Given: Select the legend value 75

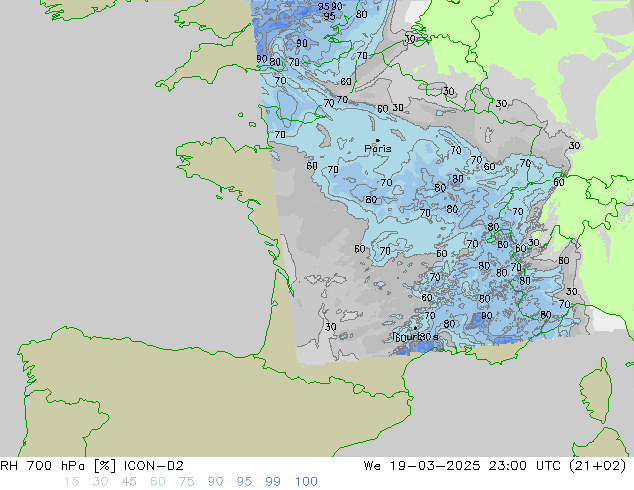Looking at the screenshot, I should (x=186, y=482).
